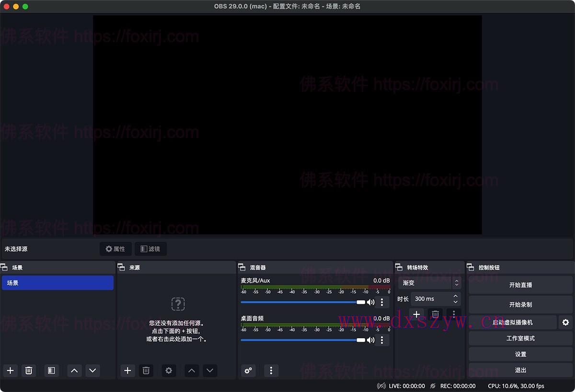Click the 来源 panel title
Viewport: 575px width, 392px height.
pos(134,267)
